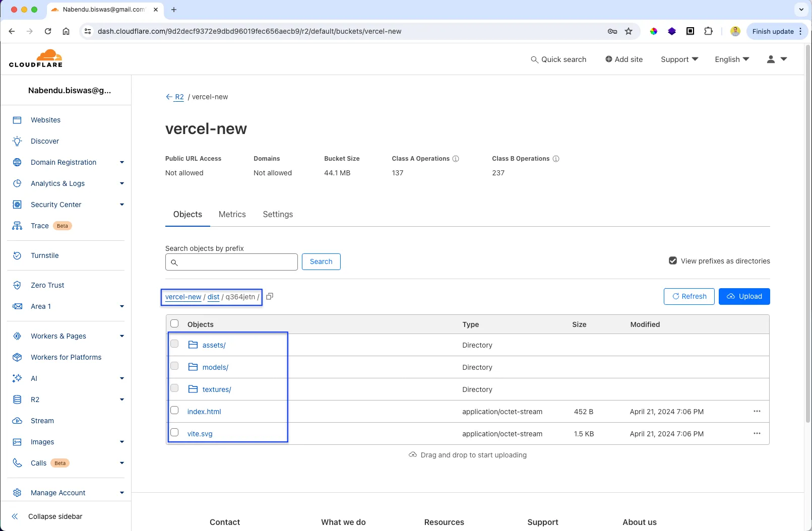Open Websites in the sidebar
Screen dimensions: 812x531
point(45,120)
